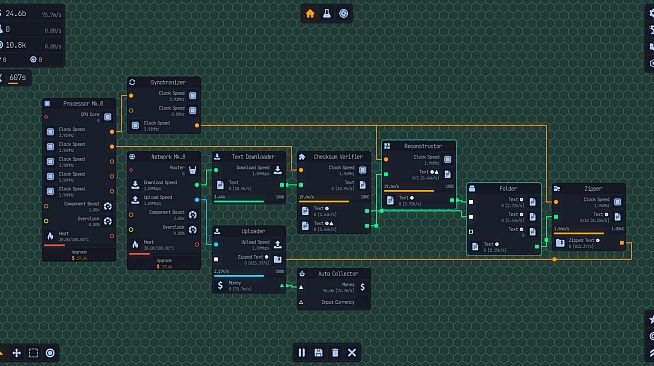This screenshot has width=654, height=366.
Task: Click Checksum Verifier header icon
Action: [x=302, y=157]
